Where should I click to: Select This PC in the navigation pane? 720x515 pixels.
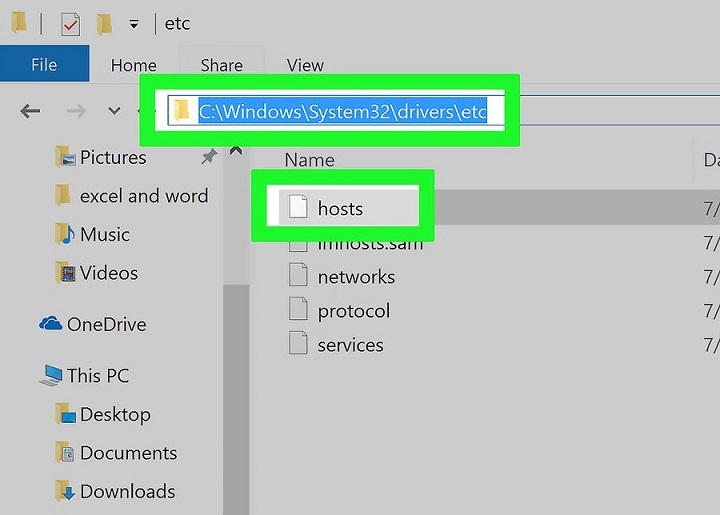tap(98, 376)
